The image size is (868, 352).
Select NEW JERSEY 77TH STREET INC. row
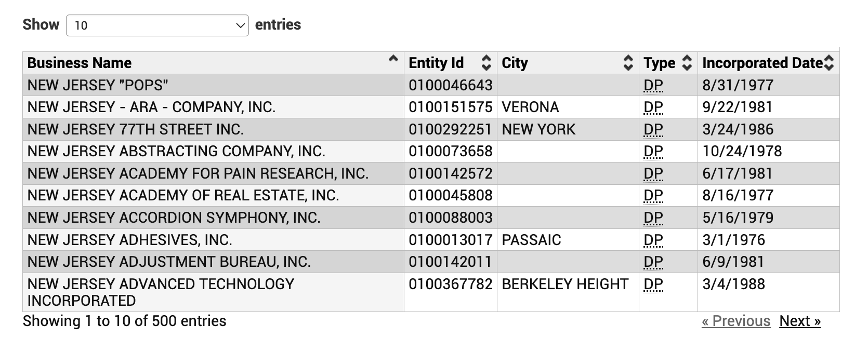tap(431, 129)
